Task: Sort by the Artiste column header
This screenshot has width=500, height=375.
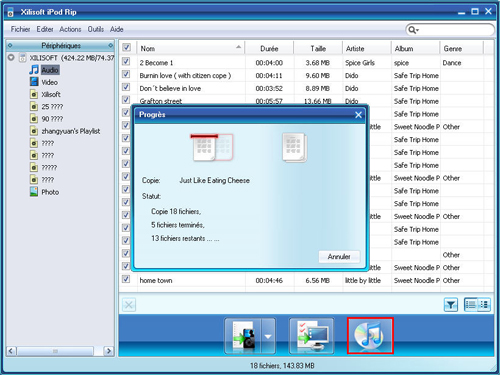Action: [366, 48]
